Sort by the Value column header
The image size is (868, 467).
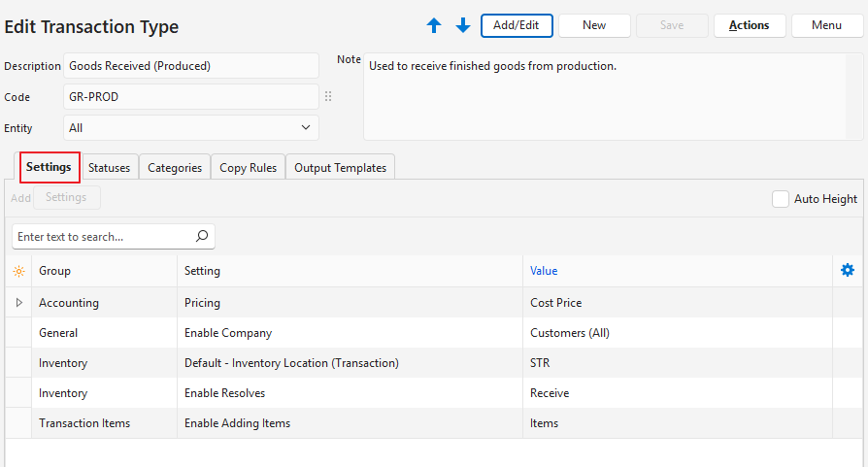click(x=544, y=272)
